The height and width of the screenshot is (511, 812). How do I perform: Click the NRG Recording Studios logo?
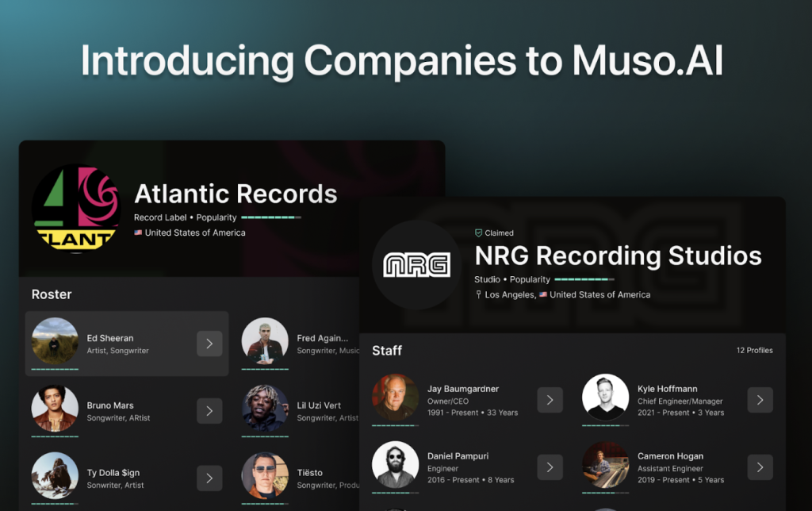[416, 265]
